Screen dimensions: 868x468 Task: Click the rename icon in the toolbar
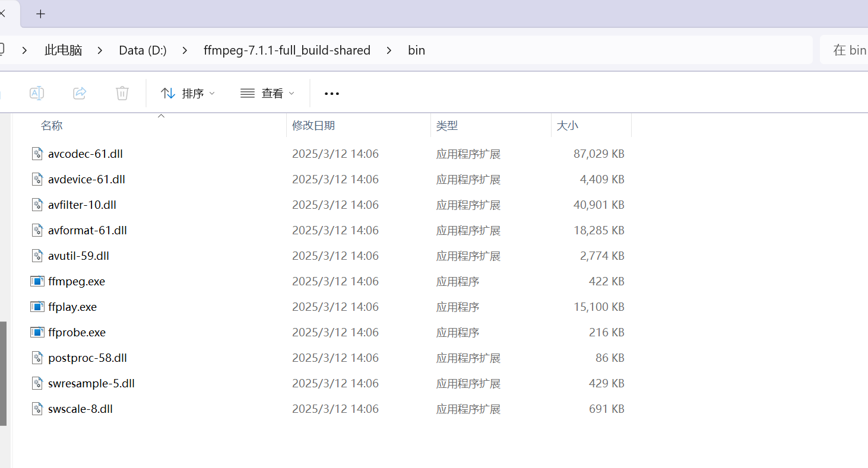37,93
